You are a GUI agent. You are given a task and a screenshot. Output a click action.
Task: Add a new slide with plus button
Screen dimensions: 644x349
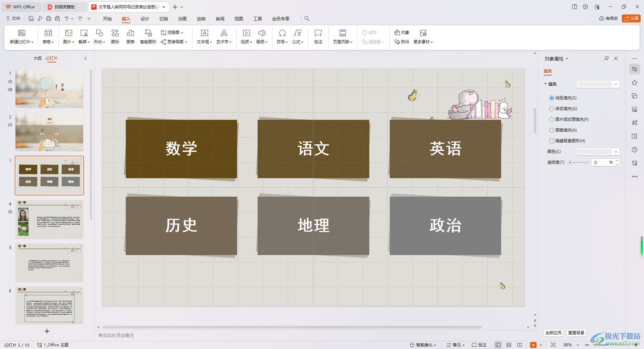coord(47,331)
